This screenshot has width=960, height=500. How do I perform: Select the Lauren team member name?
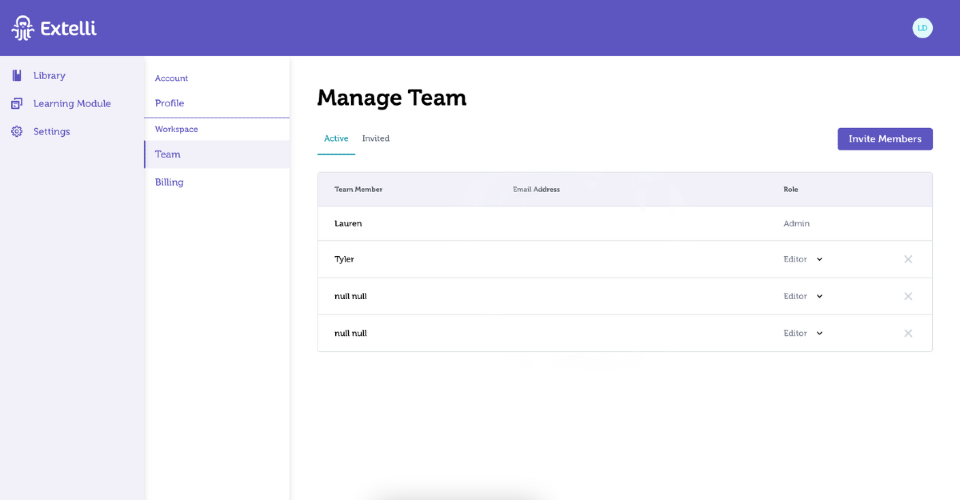tap(348, 223)
